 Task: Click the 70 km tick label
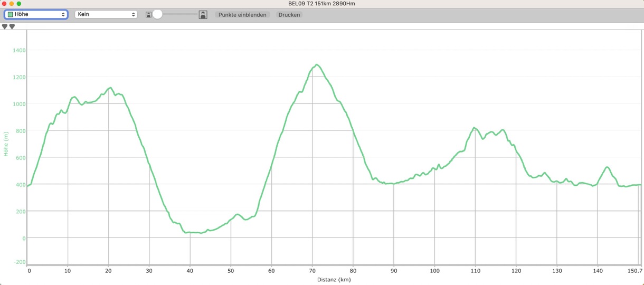pyautogui.click(x=312, y=271)
